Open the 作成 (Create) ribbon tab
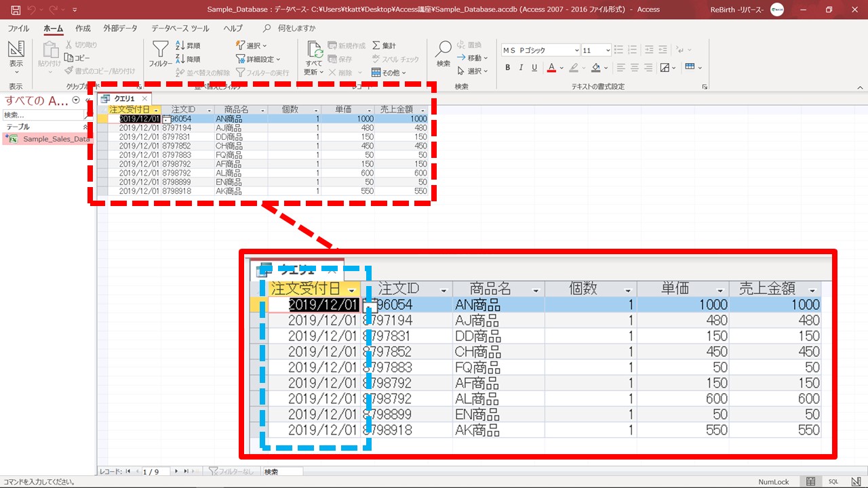The image size is (868, 488). (83, 28)
